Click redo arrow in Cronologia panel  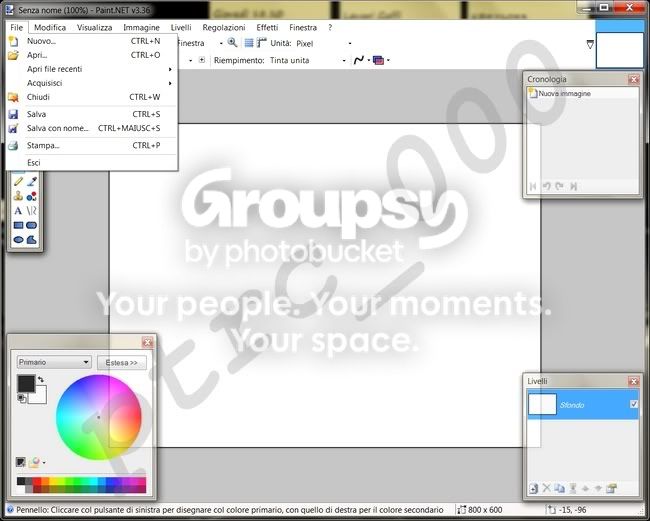tap(560, 187)
